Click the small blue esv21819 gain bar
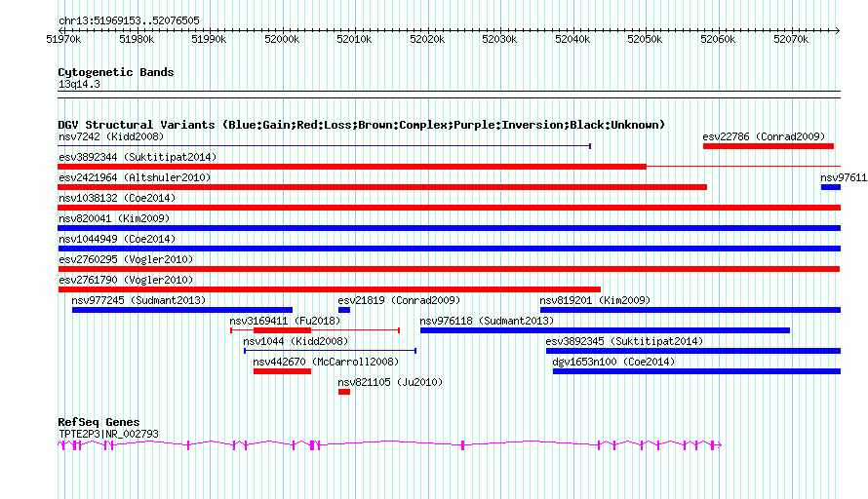868x499 pixels. click(344, 310)
